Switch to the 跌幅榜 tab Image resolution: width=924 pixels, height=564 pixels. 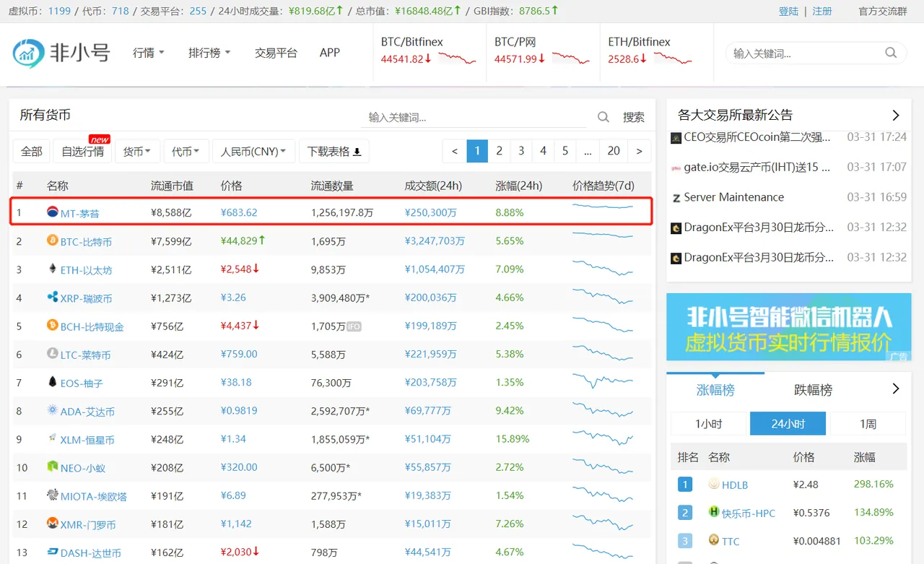coord(813,390)
